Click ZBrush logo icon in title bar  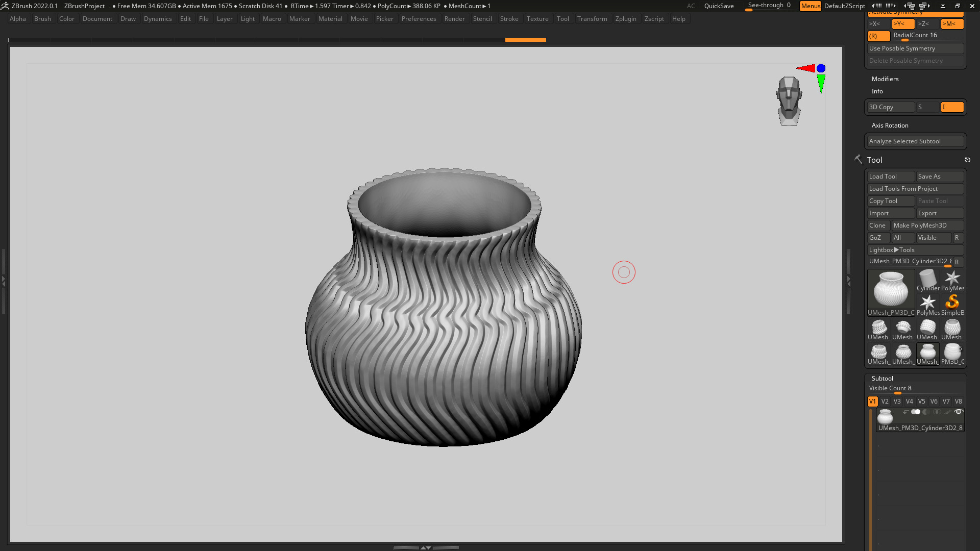point(5,6)
